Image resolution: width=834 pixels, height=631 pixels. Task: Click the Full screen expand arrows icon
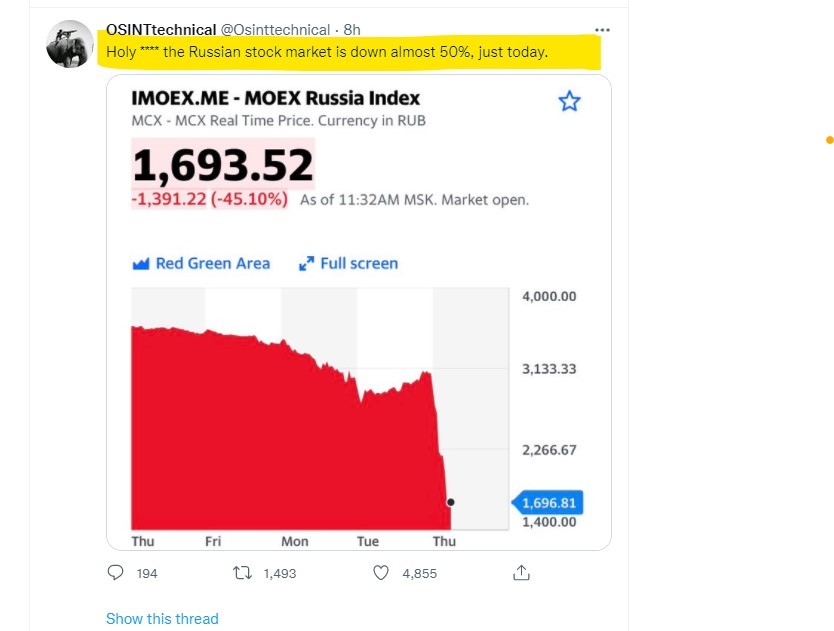tap(306, 263)
